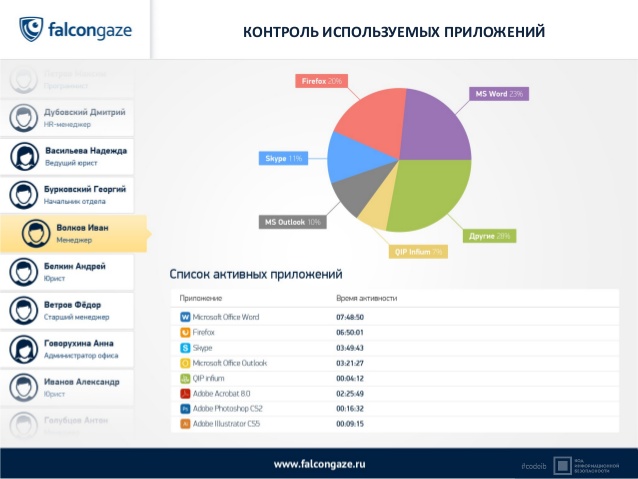Click the 00:04:12 activity time
Image resolution: width=638 pixels, height=479 pixels.
coord(350,378)
